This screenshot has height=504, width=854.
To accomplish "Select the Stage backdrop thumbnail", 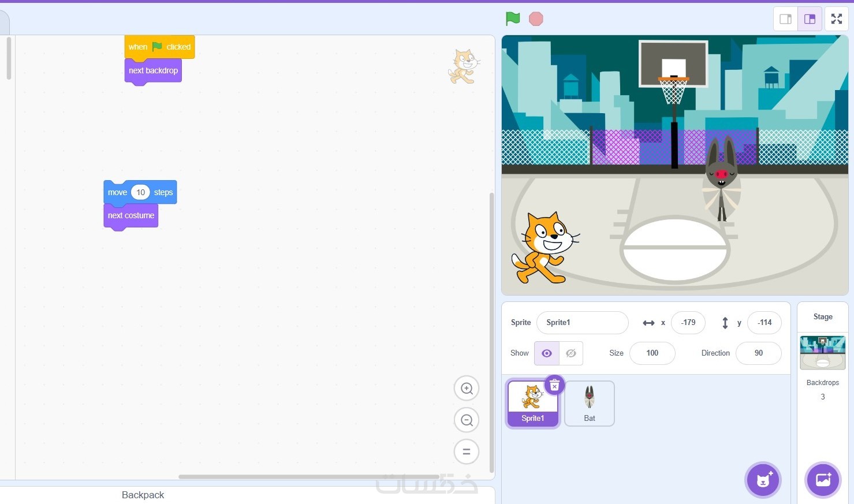I will coord(823,353).
